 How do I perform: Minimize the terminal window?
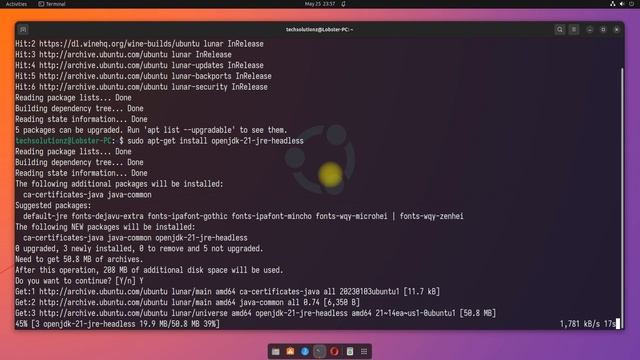pyautogui.click(x=589, y=29)
